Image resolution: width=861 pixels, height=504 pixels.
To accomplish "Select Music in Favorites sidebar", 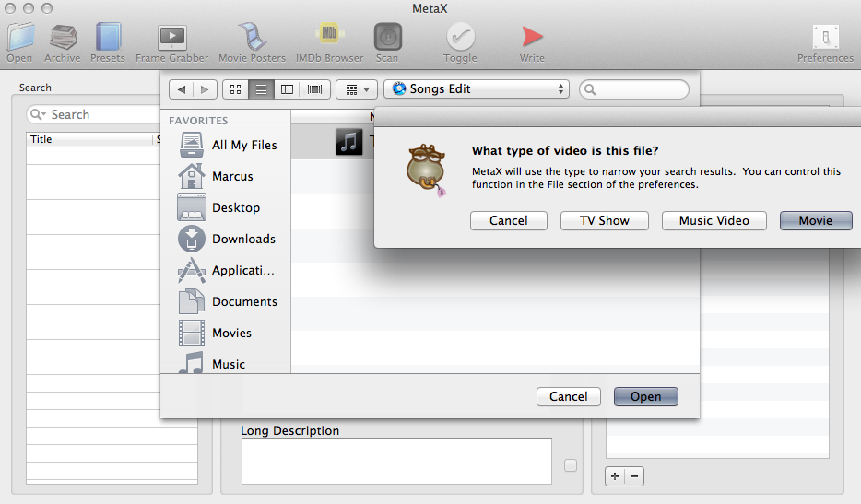I will click(212, 362).
